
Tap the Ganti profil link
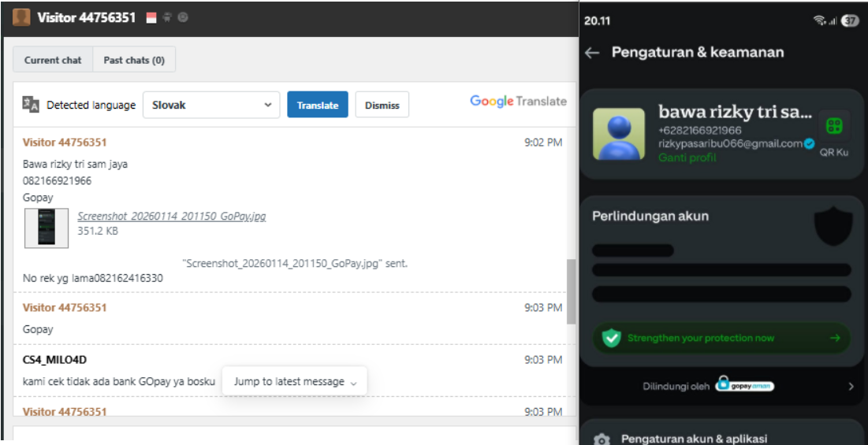coord(687,158)
